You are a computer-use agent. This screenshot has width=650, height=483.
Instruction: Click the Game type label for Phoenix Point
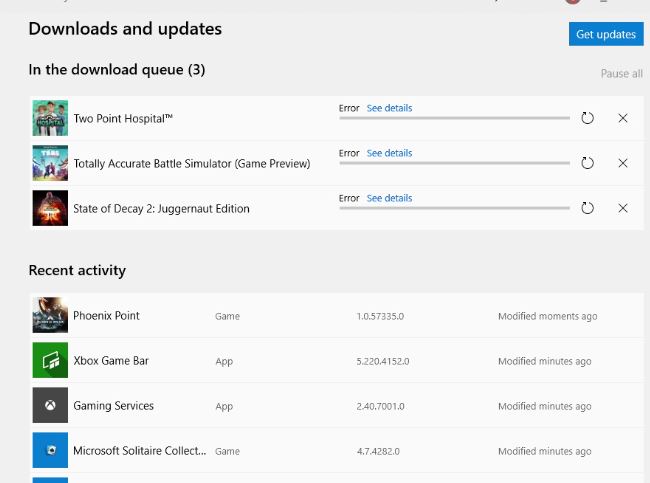click(x=227, y=316)
